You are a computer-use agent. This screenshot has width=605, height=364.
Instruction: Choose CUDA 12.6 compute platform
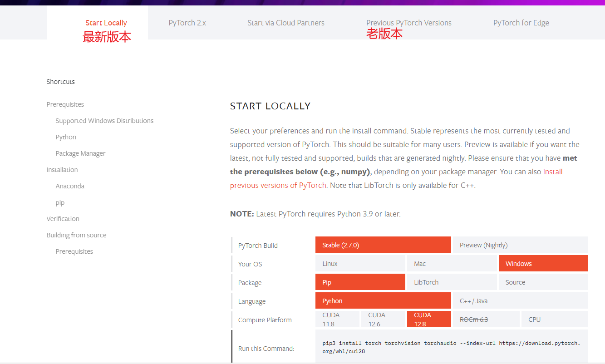point(383,319)
